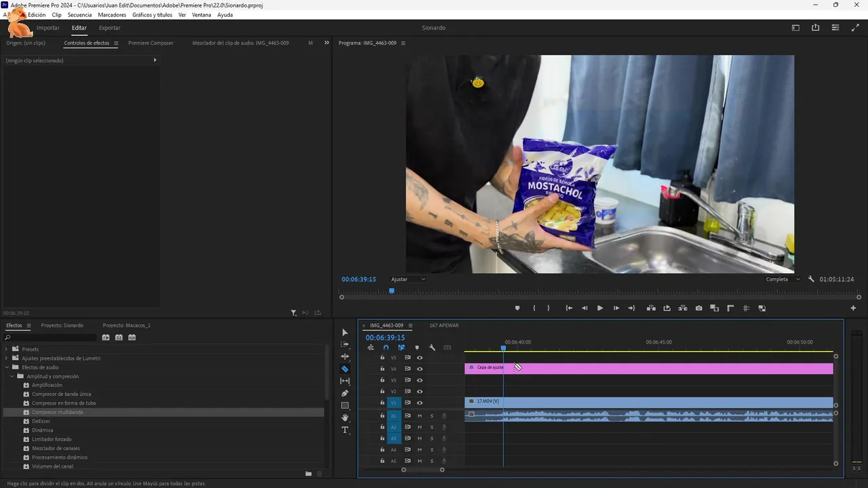Select the Rectangle tool
This screenshot has height=488, width=868.
click(x=344, y=405)
